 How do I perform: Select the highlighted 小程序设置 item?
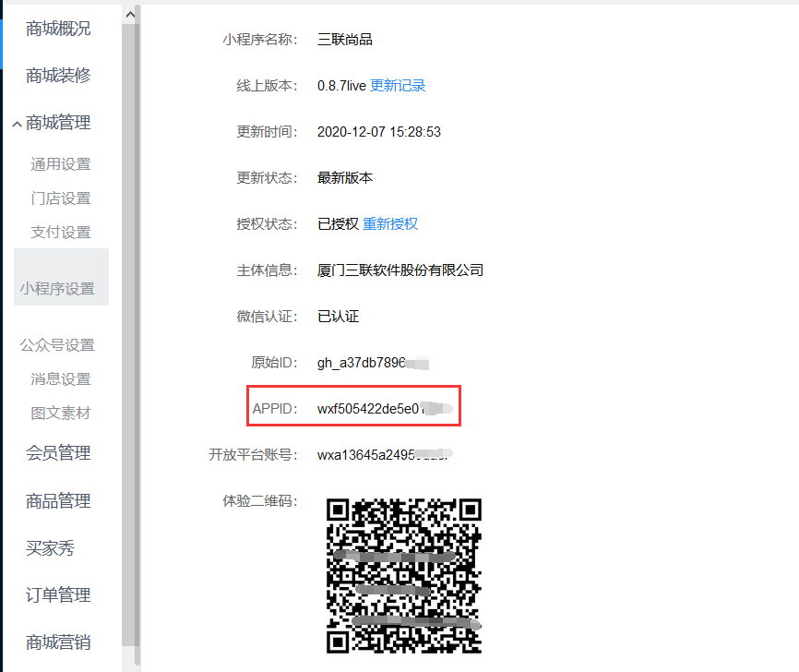coord(61,277)
